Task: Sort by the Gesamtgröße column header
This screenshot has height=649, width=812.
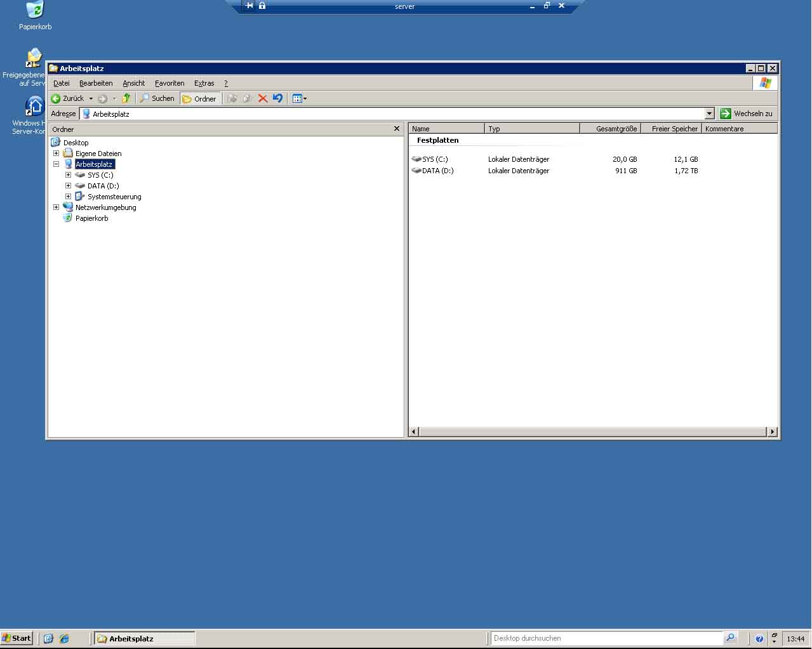Action: [x=610, y=129]
